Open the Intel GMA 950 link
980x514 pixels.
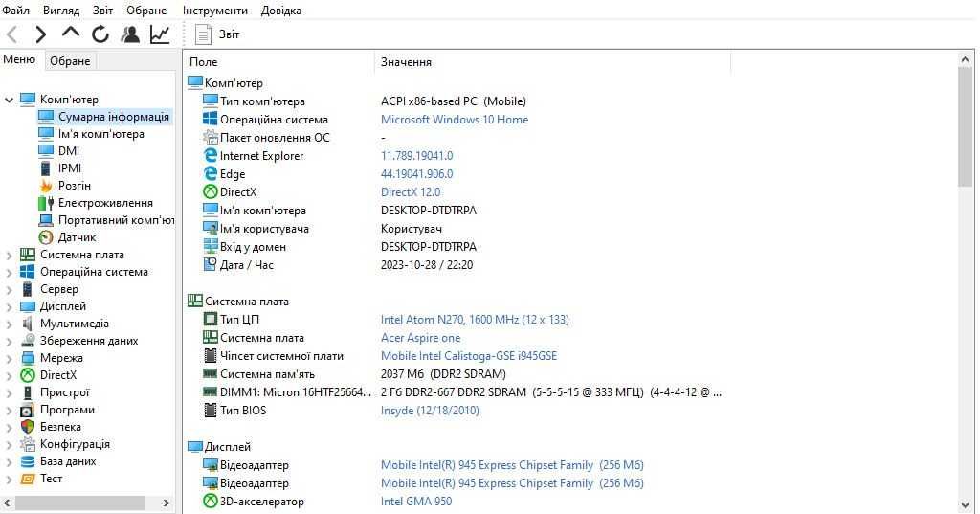[x=416, y=502]
